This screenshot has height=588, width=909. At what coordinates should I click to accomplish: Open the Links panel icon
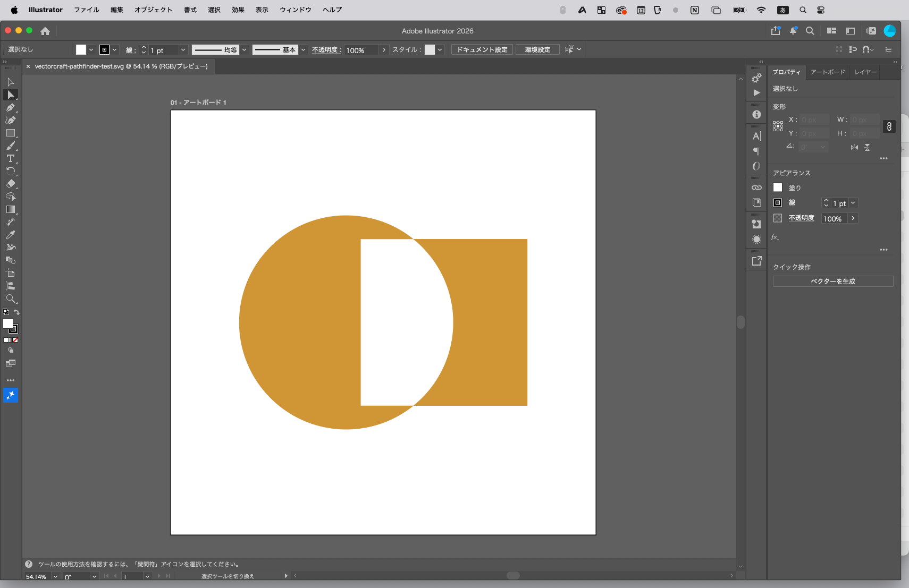(756, 188)
